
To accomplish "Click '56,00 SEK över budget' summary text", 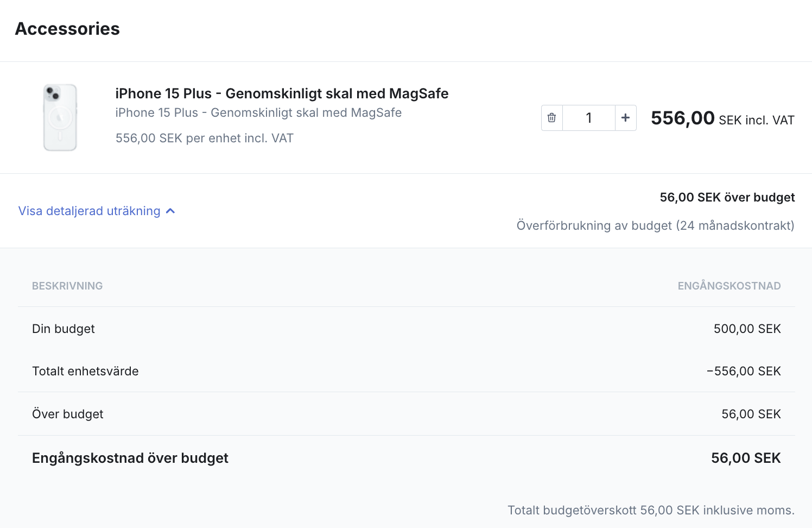I will pyautogui.click(x=727, y=197).
